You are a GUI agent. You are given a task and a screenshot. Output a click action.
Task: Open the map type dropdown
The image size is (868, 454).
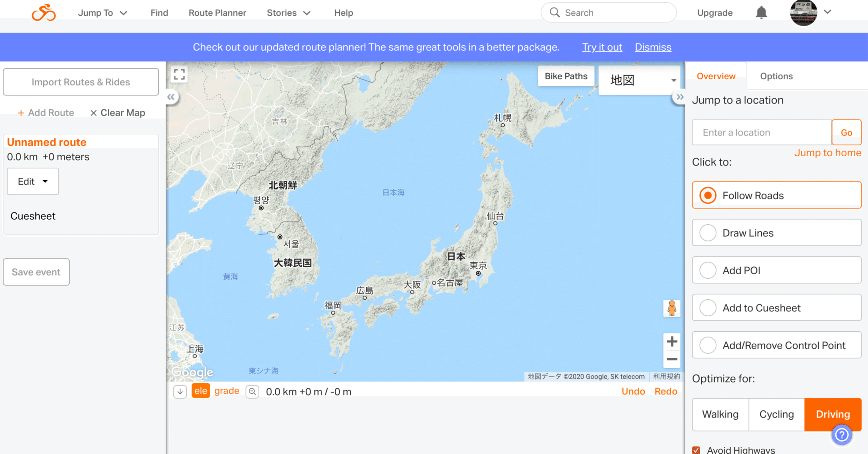point(639,80)
